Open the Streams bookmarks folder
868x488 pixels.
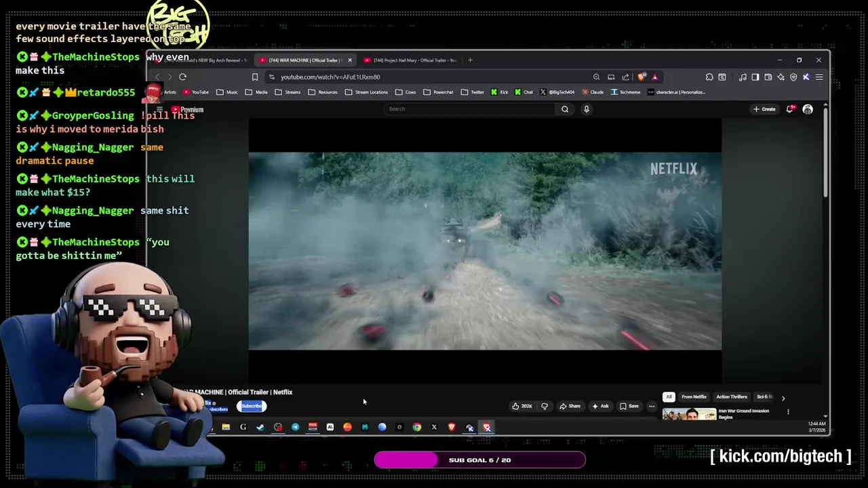pyautogui.click(x=288, y=92)
